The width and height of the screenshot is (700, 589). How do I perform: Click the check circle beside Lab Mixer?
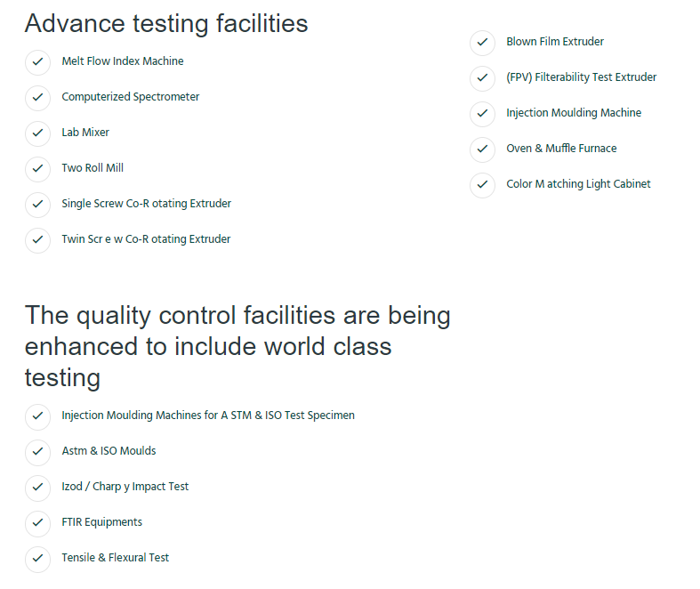point(37,133)
